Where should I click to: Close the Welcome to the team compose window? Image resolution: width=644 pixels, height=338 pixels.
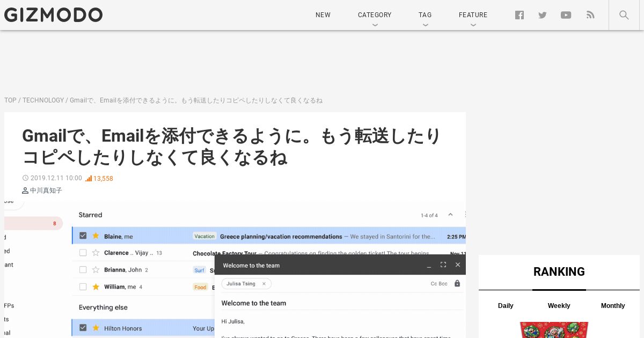click(x=458, y=264)
